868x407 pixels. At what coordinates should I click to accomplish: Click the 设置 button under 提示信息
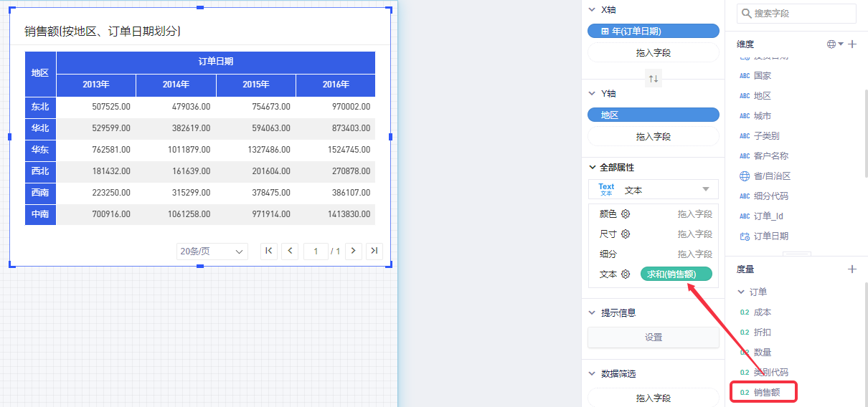pos(653,337)
